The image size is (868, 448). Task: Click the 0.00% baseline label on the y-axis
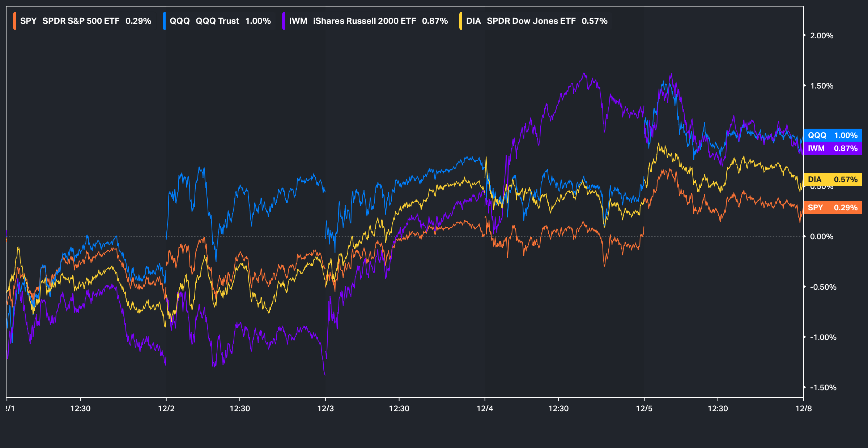[x=821, y=237]
